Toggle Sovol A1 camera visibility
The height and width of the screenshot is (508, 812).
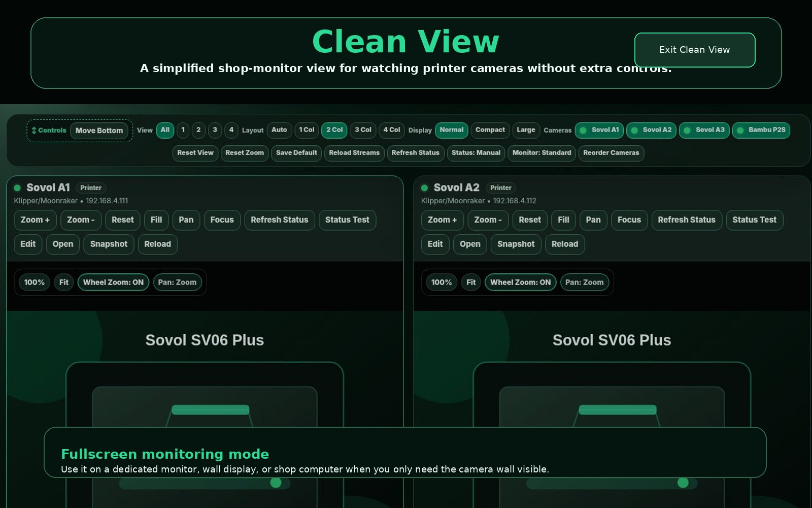tap(599, 130)
